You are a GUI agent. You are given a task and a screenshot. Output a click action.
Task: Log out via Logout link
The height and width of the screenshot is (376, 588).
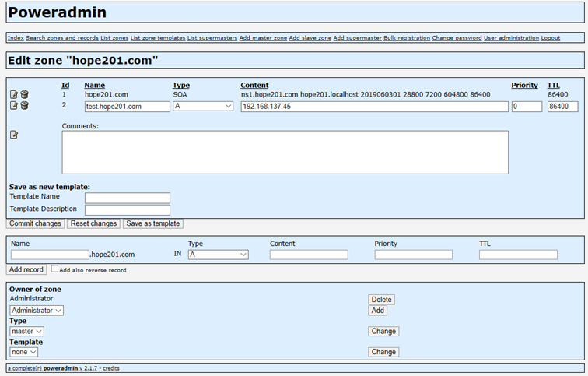click(x=551, y=38)
